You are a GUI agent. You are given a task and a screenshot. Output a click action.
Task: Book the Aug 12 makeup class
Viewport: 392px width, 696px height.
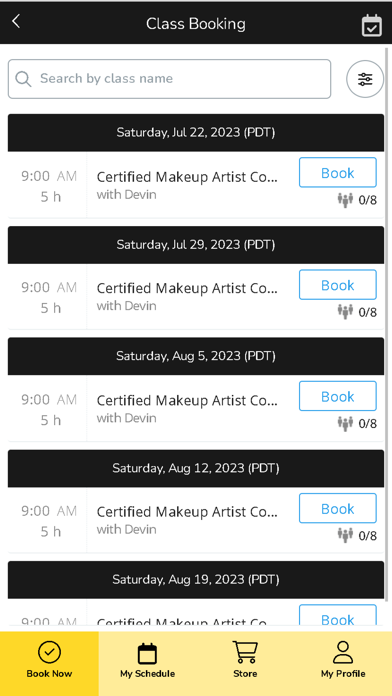pos(338,508)
